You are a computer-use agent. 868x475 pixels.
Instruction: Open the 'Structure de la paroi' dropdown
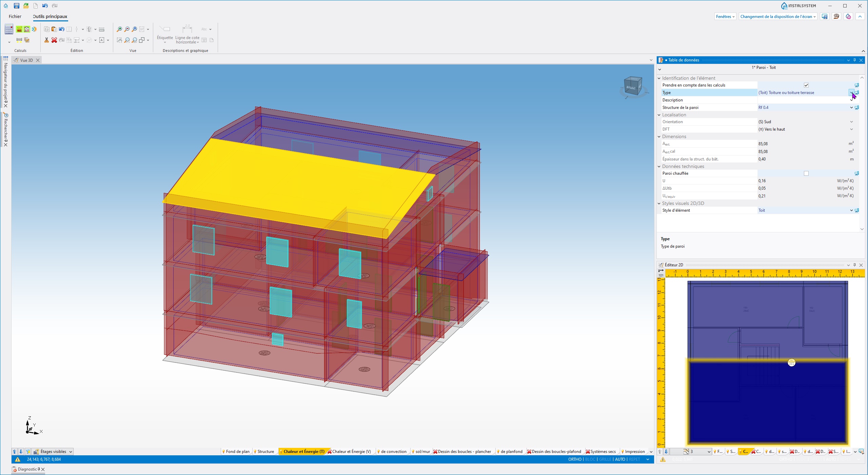(851, 108)
